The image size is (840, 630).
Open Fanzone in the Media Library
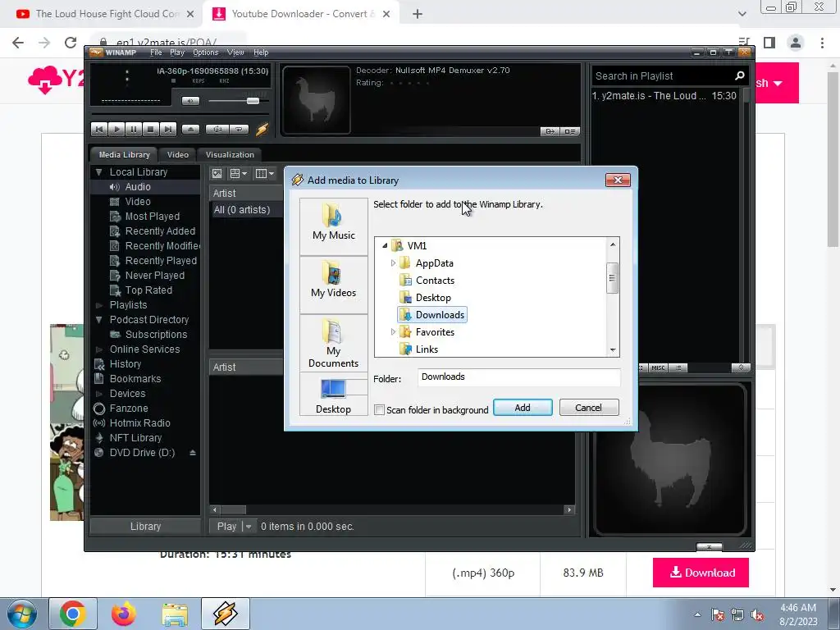pos(129,409)
